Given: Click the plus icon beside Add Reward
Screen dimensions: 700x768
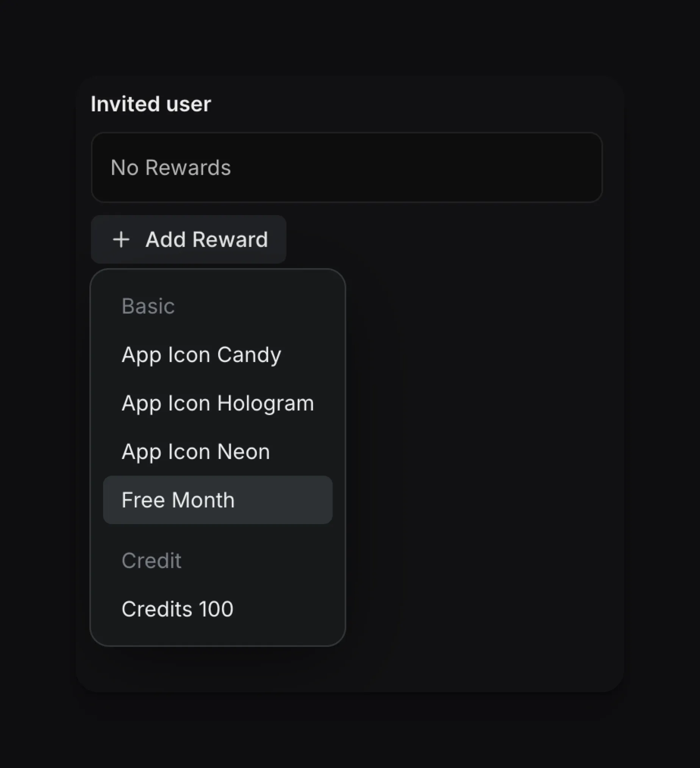Looking at the screenshot, I should click(x=120, y=239).
